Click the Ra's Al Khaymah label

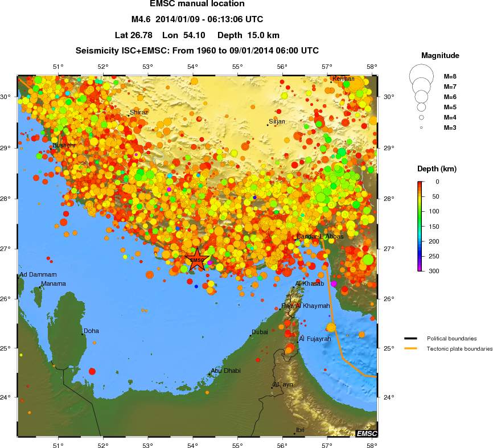pos(306,306)
